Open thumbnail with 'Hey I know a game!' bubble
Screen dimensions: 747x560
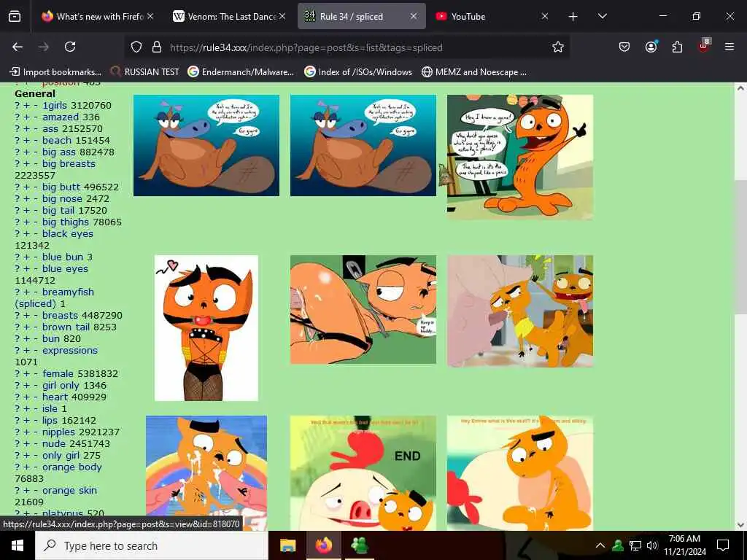519,157
